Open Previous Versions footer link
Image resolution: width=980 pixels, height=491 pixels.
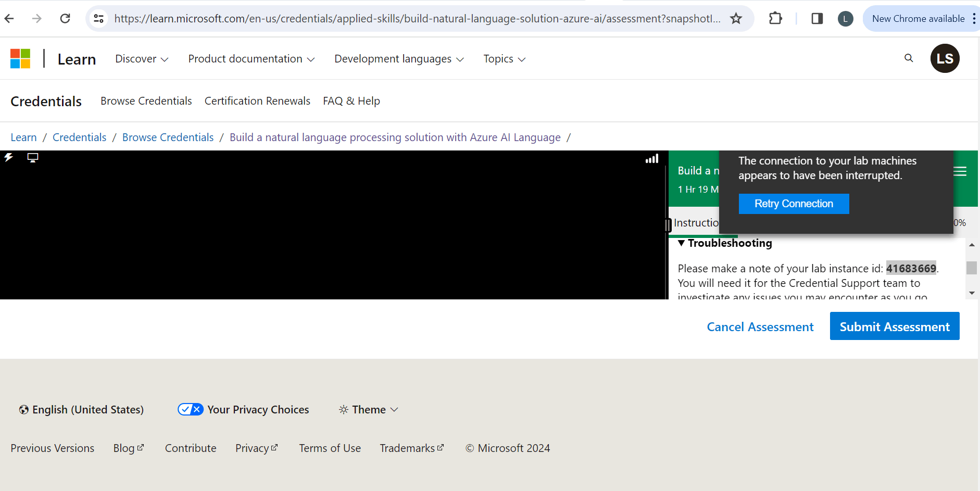tap(53, 448)
